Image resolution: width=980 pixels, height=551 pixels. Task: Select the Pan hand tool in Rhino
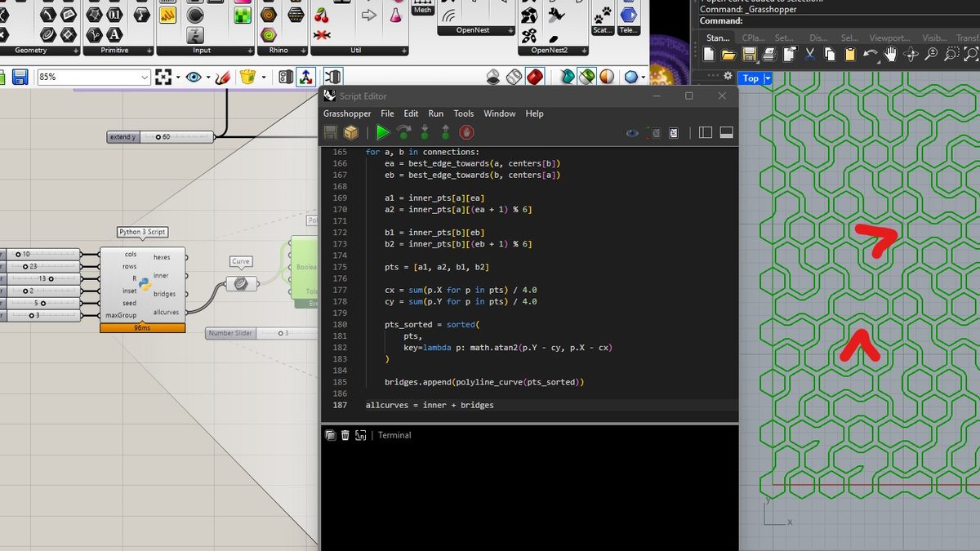tap(890, 55)
